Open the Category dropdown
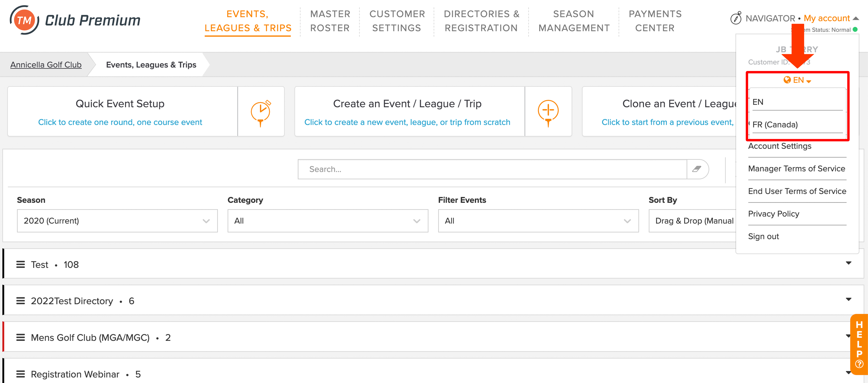 328,221
